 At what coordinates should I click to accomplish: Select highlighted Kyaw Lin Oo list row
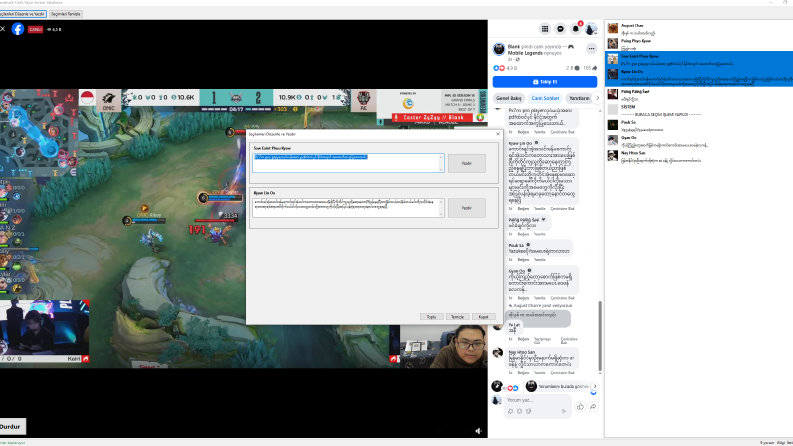pos(699,76)
